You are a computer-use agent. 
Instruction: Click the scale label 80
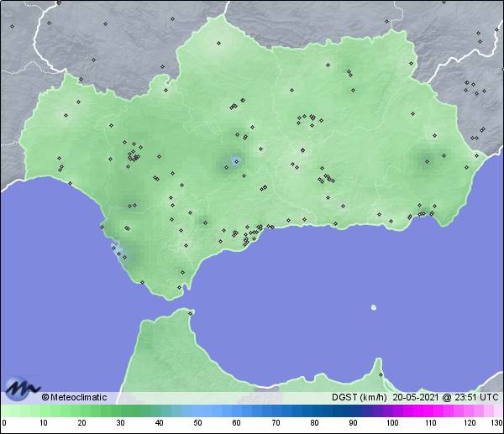click(314, 423)
